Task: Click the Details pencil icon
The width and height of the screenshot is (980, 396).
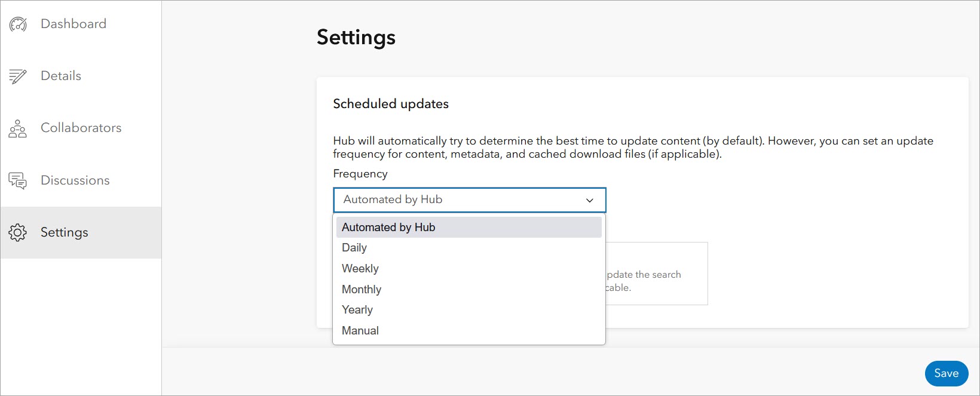Action: (x=18, y=76)
